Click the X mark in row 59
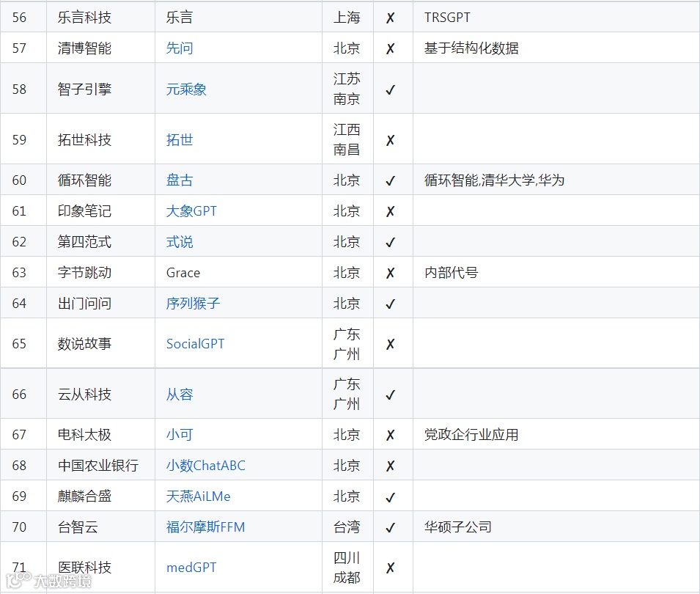This screenshot has width=700, height=594. pyautogui.click(x=390, y=140)
